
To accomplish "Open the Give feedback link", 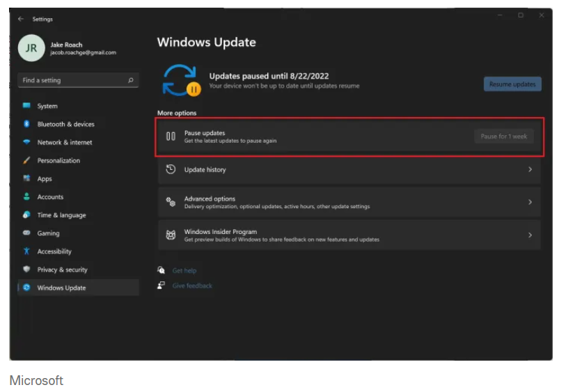I will [192, 285].
